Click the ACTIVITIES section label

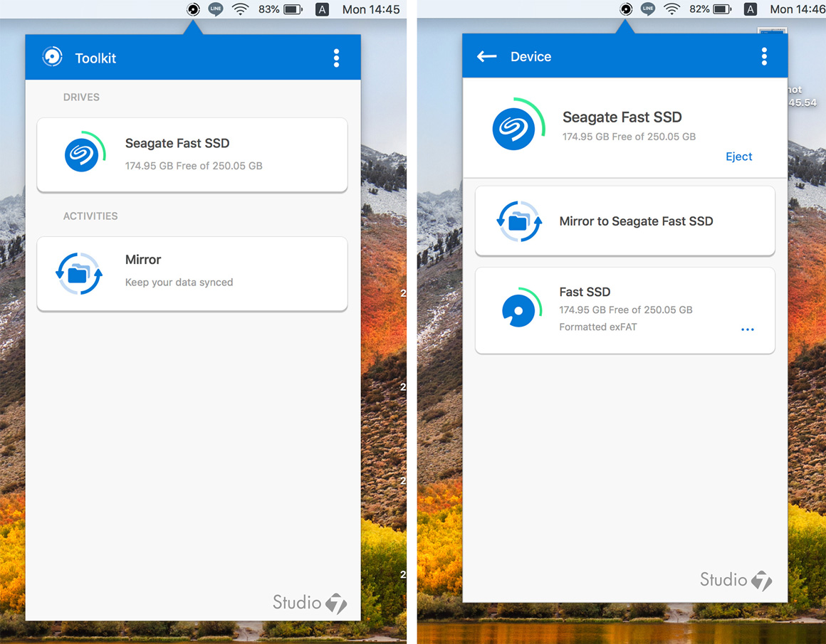(90, 216)
